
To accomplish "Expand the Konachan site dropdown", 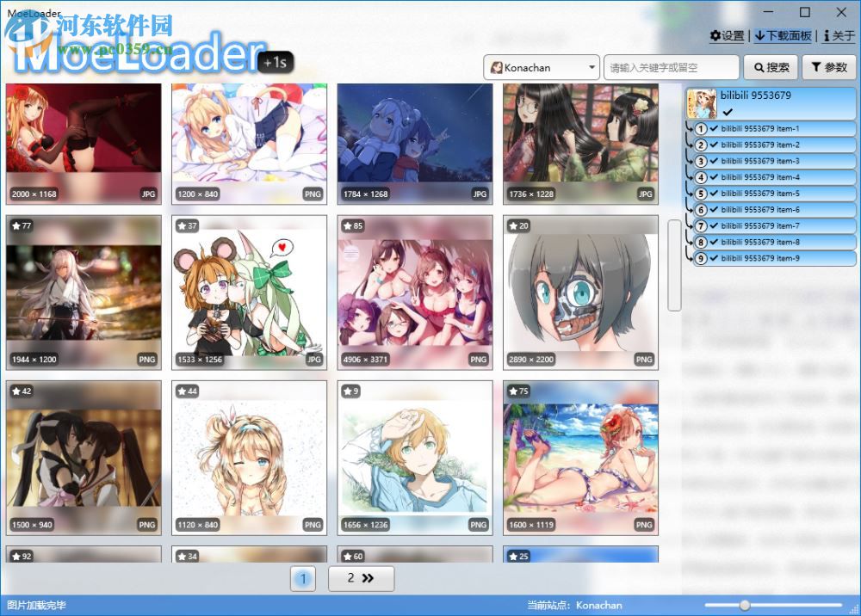I will [x=542, y=67].
